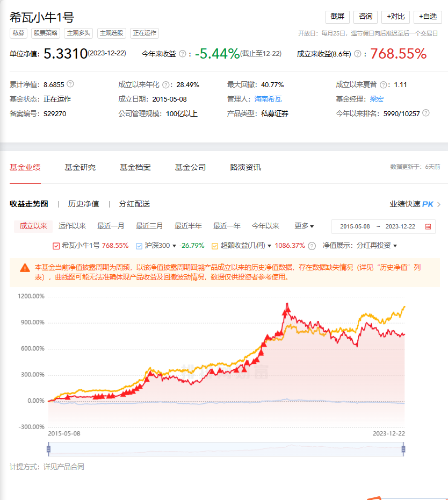This screenshot has height=500, width=448.
Task: Select 最近一月 time range
Action: click(x=111, y=226)
